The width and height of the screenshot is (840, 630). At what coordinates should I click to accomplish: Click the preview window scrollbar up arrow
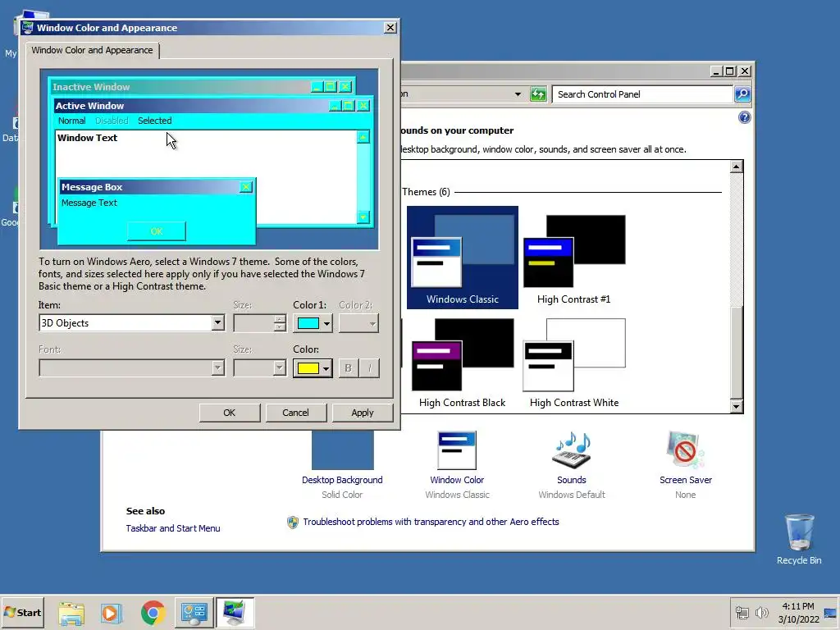(363, 138)
